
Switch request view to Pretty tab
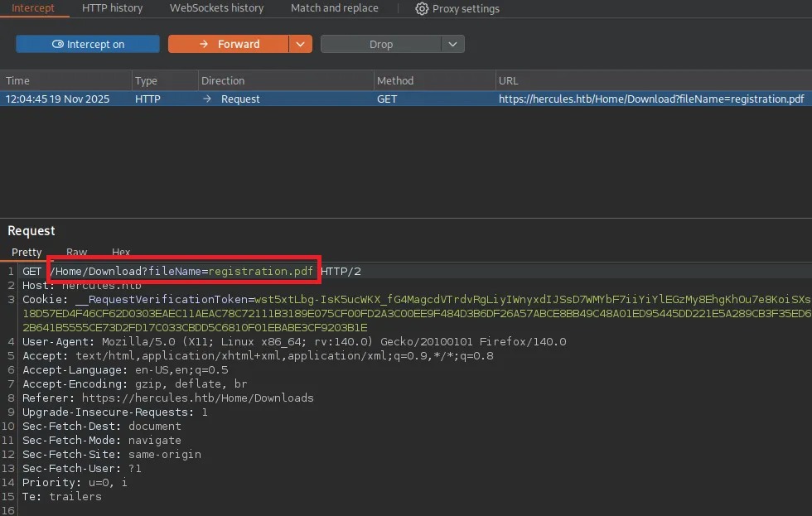pyautogui.click(x=27, y=252)
